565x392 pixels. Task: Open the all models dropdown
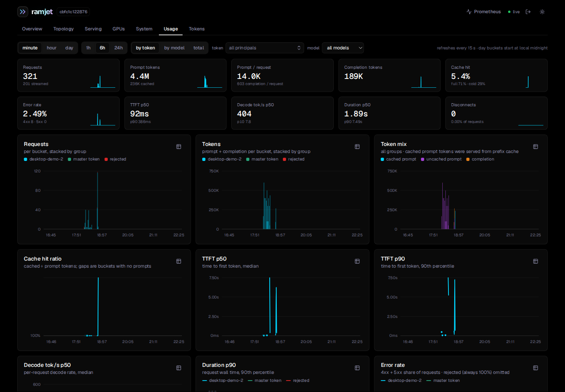(x=343, y=48)
